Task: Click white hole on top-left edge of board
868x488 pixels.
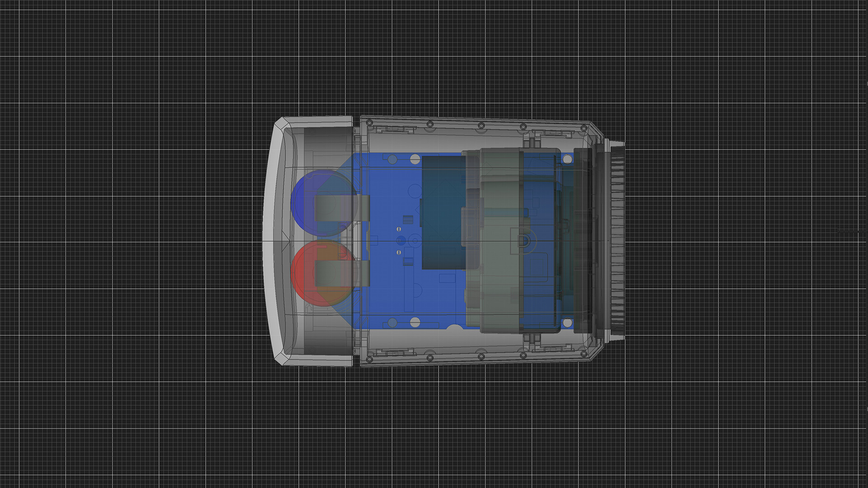Action: pos(415,159)
